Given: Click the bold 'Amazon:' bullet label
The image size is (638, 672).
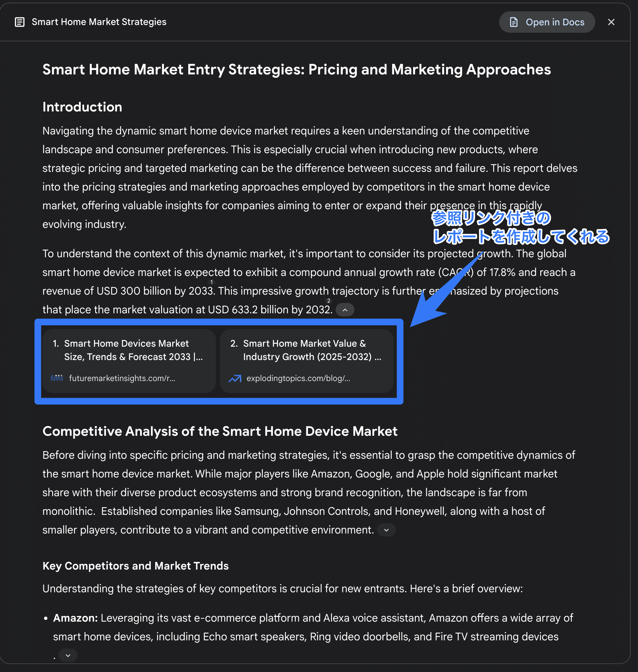Looking at the screenshot, I should 75,618.
